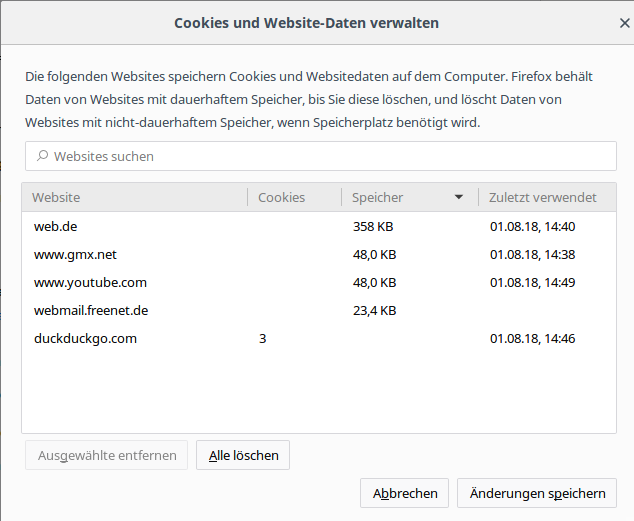The image size is (634, 521).
Task: Click Ausgewählte entfernen button
Action: coord(106,456)
